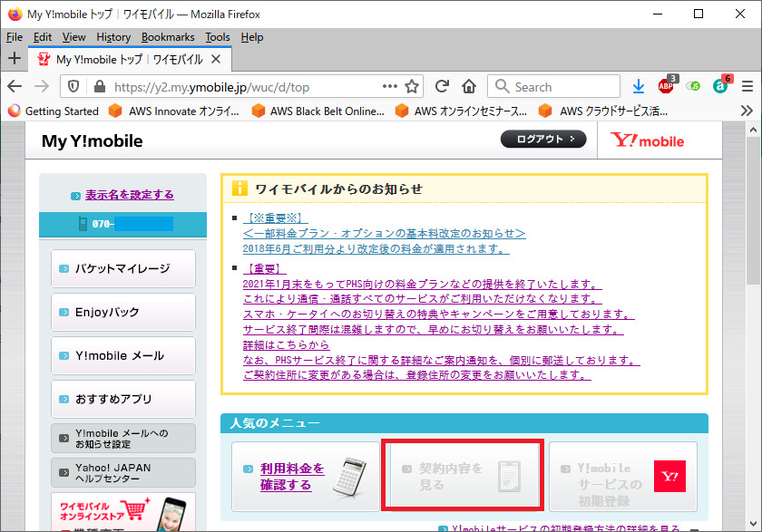Open the downloads arrow icon
Screen dimensions: 762x532
point(639,87)
